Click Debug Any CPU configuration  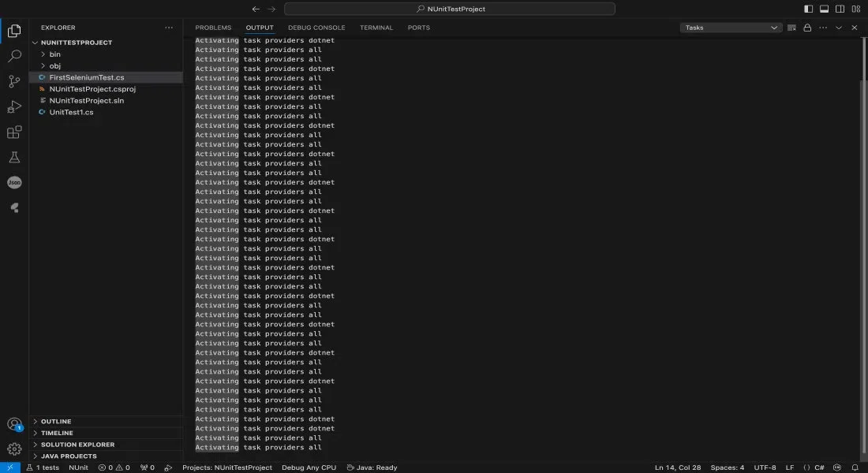point(309,467)
